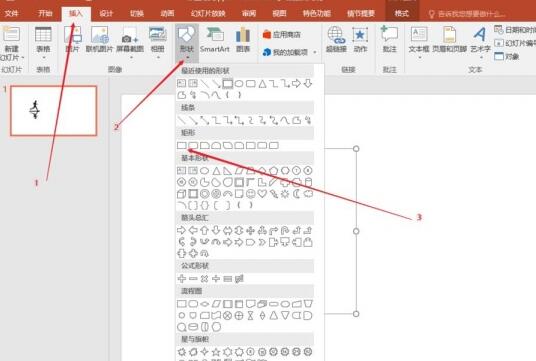Choose the plus sign in 公式形状
536x361 pixels.
[x=182, y=279]
